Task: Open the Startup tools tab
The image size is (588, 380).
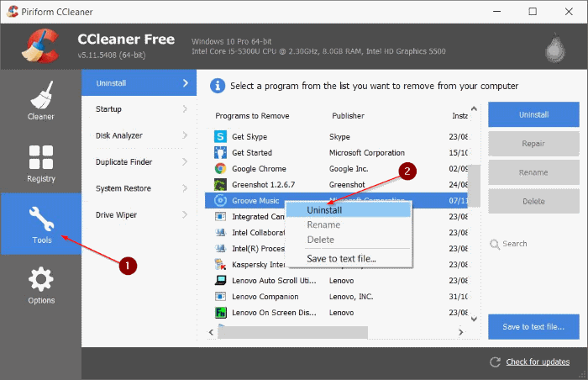Action: (139, 109)
